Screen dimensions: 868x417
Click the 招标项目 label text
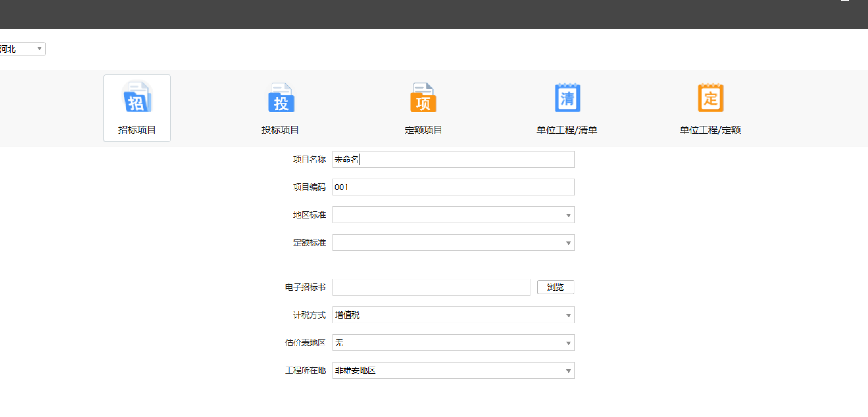tap(137, 130)
